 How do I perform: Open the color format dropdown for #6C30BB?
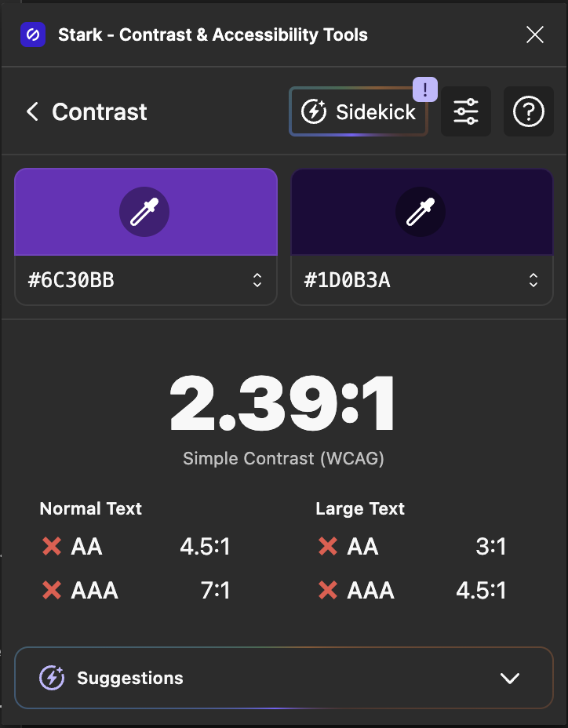click(x=257, y=280)
